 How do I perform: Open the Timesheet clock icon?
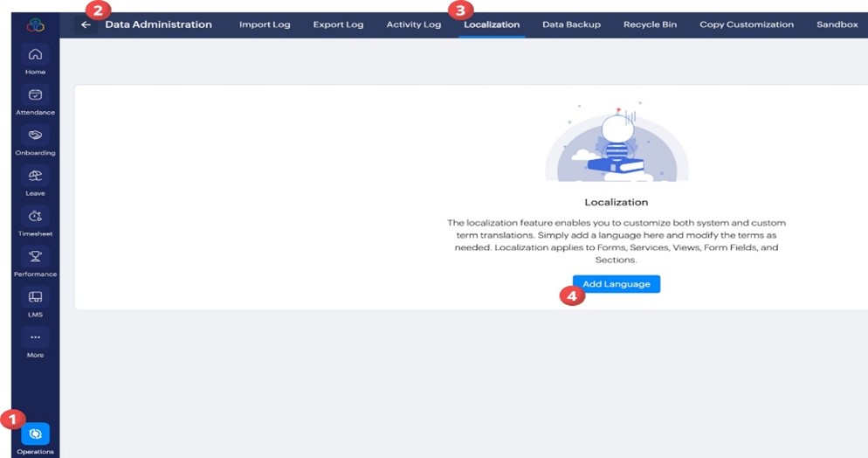click(35, 216)
